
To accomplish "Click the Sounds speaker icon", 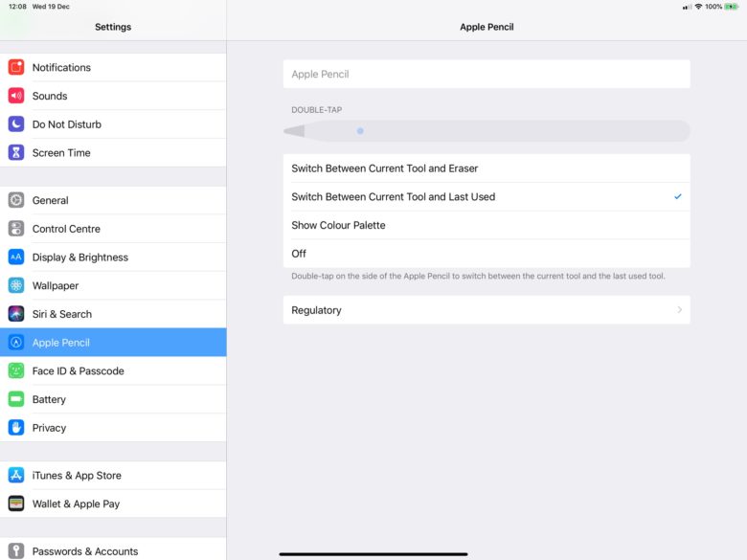I will 16,96.
